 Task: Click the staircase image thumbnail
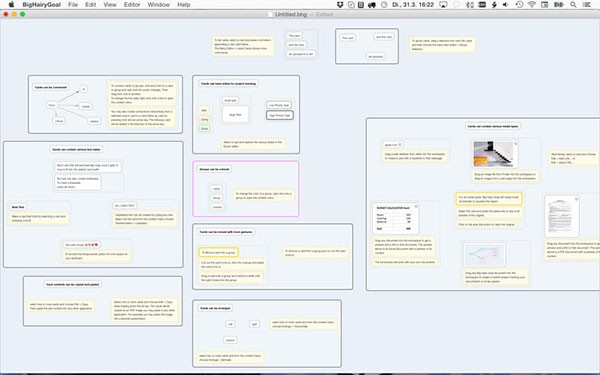click(x=494, y=154)
